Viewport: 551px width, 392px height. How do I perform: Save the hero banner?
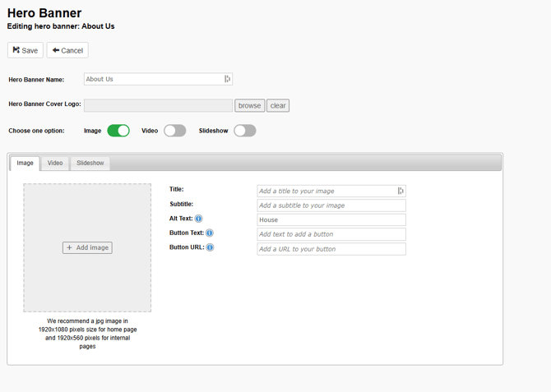tap(25, 50)
